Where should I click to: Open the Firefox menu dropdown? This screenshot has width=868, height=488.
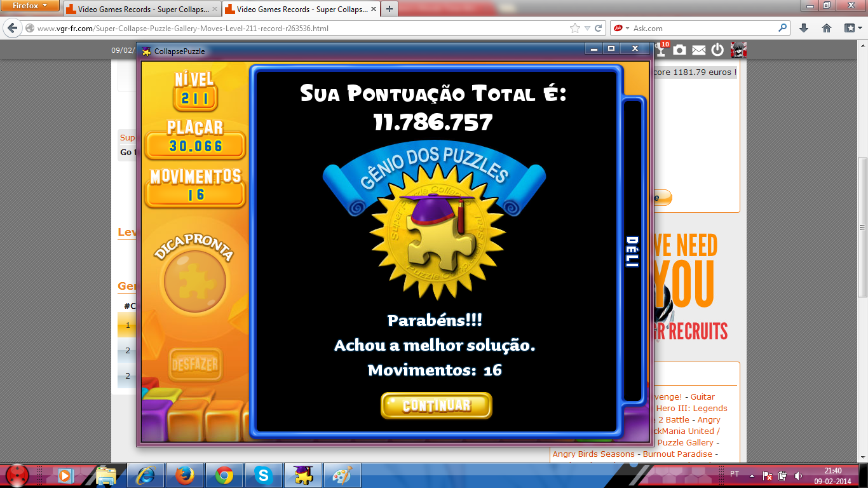[x=31, y=6]
